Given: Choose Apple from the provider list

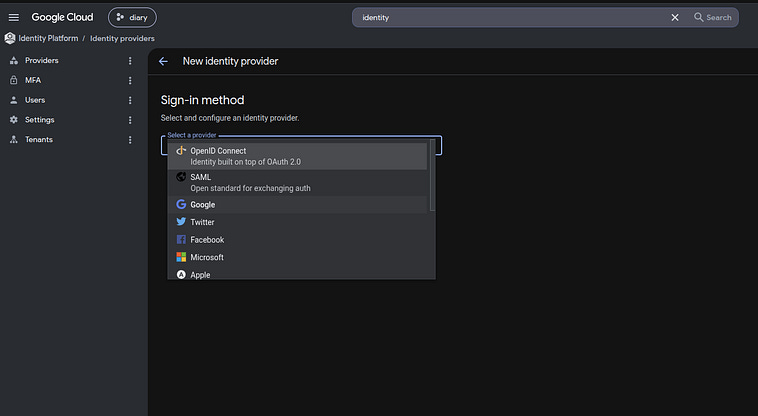Looking at the screenshot, I should (297, 273).
